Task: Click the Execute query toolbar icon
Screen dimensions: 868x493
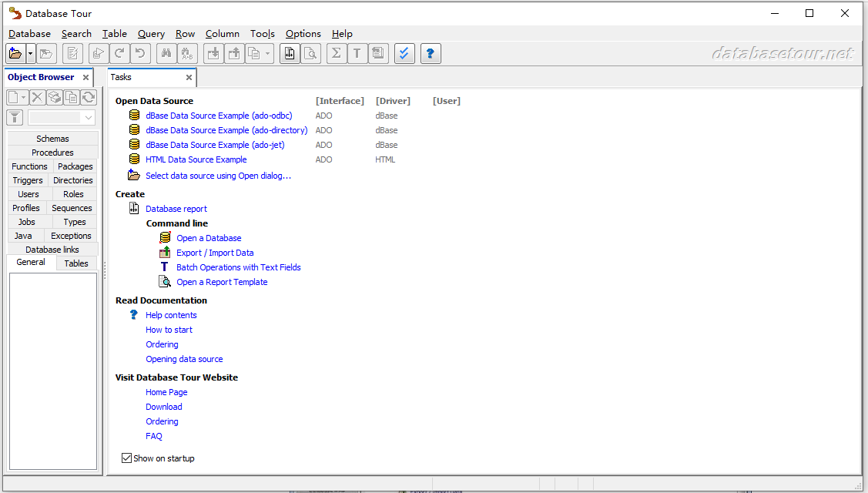Action: (99, 54)
